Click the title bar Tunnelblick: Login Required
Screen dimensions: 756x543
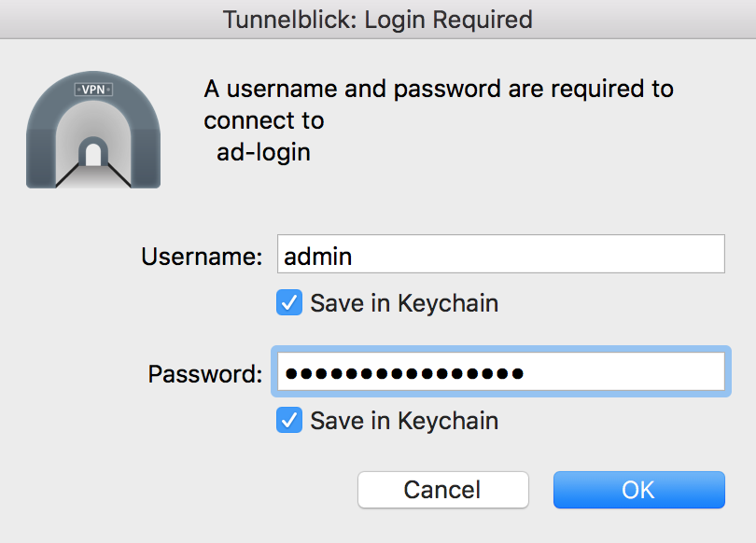click(378, 20)
